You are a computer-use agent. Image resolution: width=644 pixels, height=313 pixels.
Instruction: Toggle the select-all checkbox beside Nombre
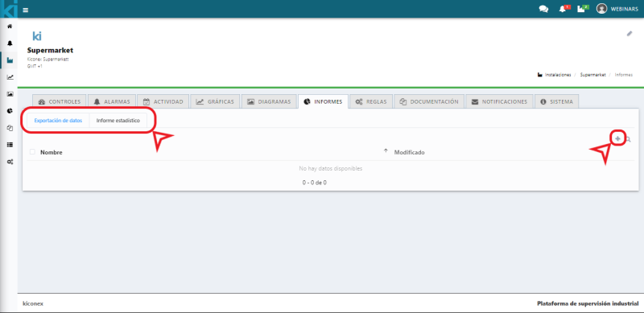coord(32,152)
